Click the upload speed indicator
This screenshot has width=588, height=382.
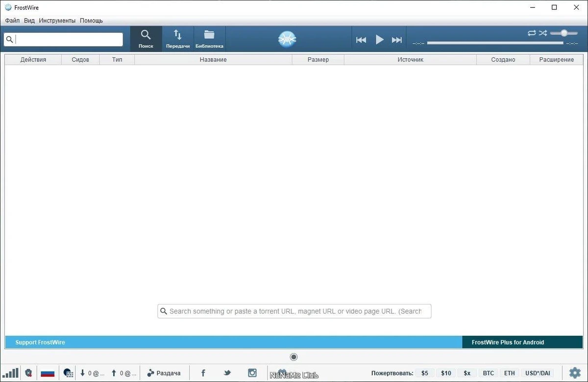point(123,373)
